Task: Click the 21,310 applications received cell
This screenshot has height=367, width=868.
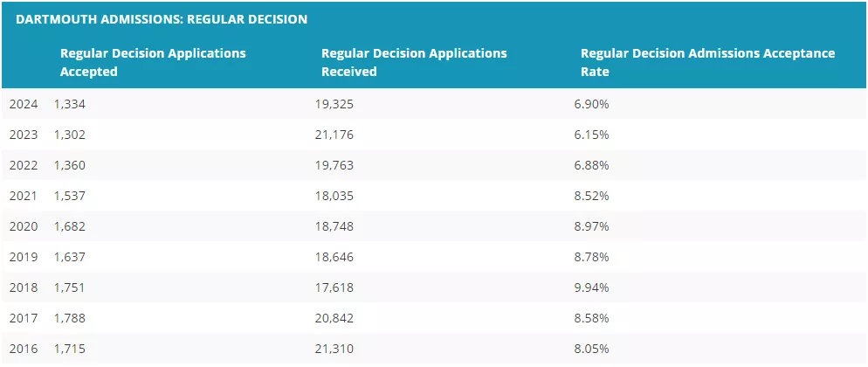Action: (x=334, y=349)
